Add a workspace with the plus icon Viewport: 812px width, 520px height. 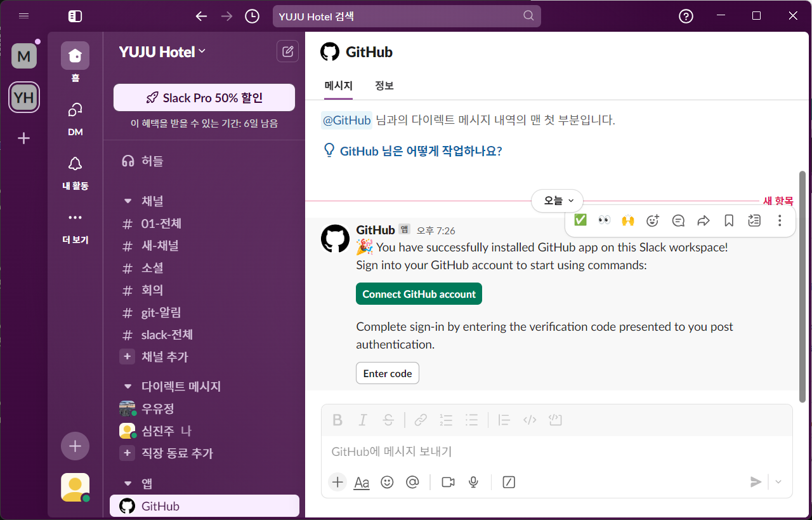tap(24, 138)
